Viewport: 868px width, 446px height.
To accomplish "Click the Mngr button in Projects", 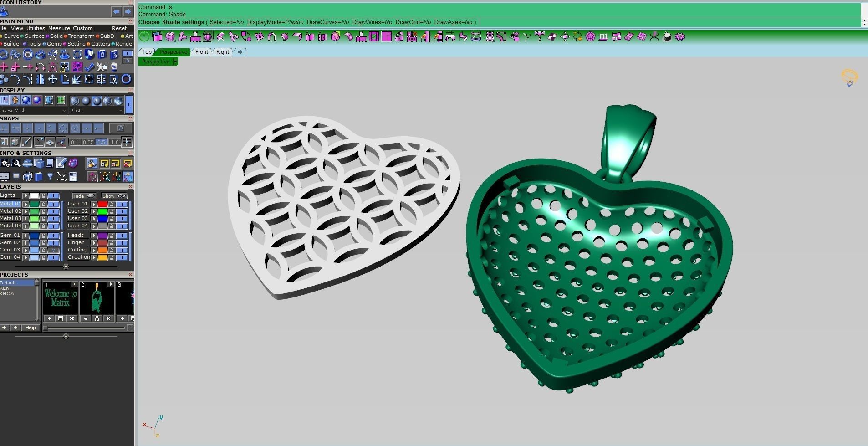I will pos(31,328).
